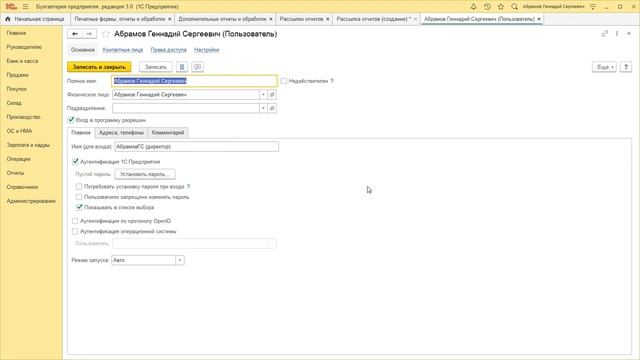Viewport: 640px width, 360px height.
Task: Toggle Показывать в списке выбора checkbox
Action: [x=79, y=207]
